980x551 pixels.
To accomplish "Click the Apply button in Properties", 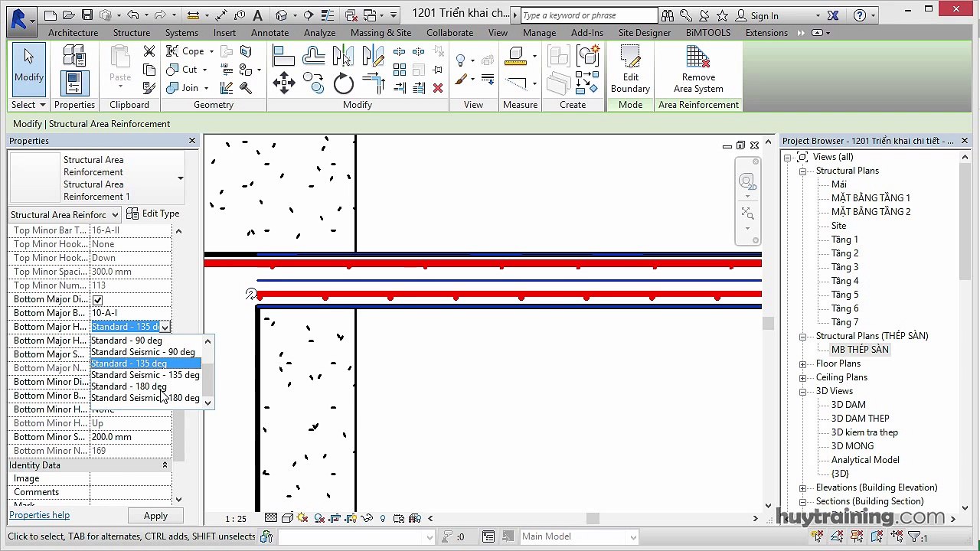I will (x=155, y=516).
